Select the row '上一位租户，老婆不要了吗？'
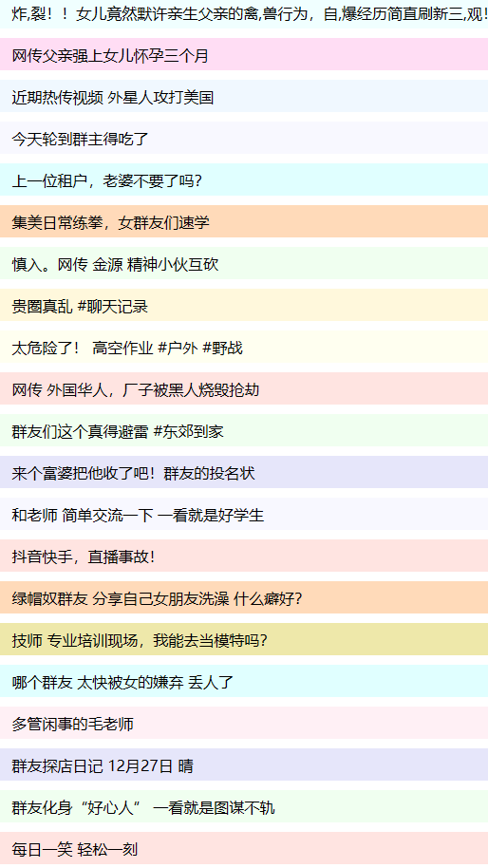 click(244, 180)
